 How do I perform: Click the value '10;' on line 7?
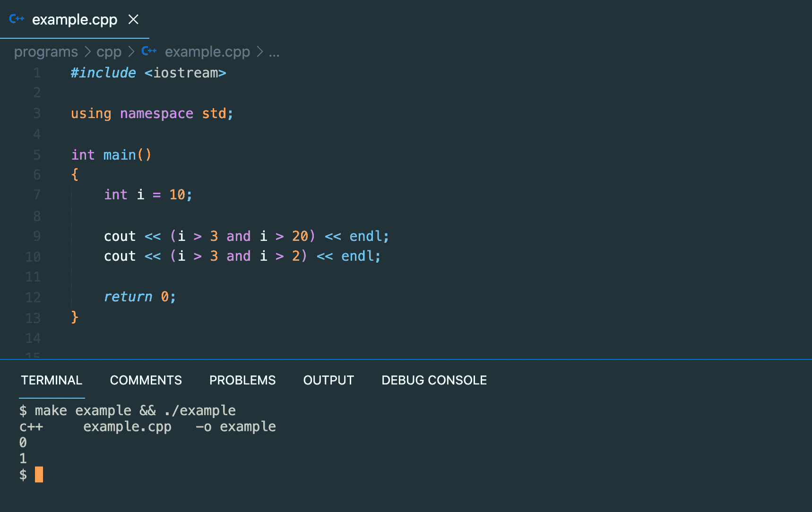[181, 195]
